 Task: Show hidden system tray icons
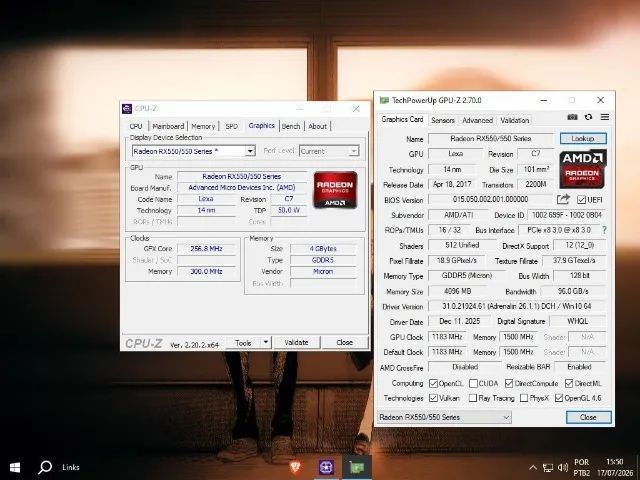533,468
